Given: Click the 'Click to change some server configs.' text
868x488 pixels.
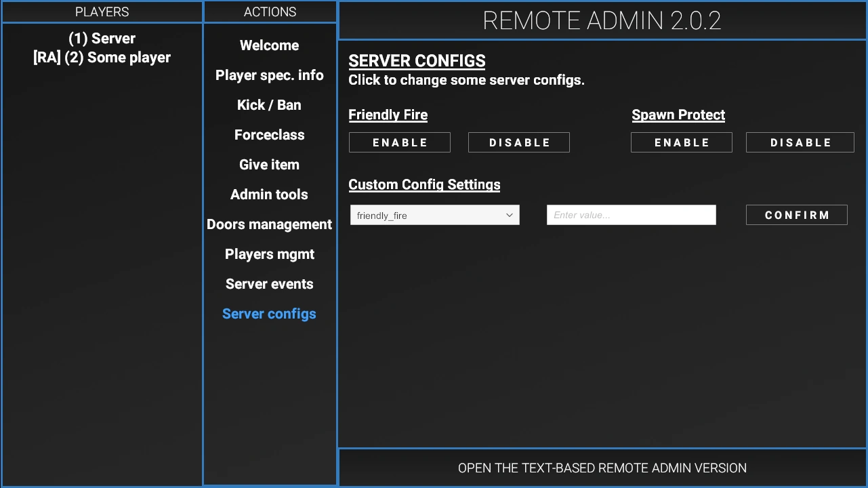Looking at the screenshot, I should (x=466, y=80).
